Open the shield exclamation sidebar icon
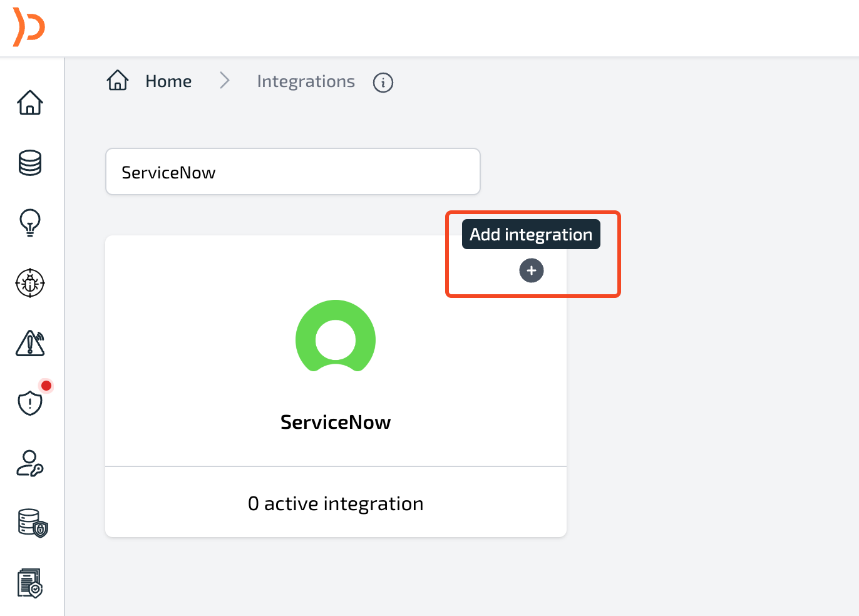 pyautogui.click(x=30, y=403)
